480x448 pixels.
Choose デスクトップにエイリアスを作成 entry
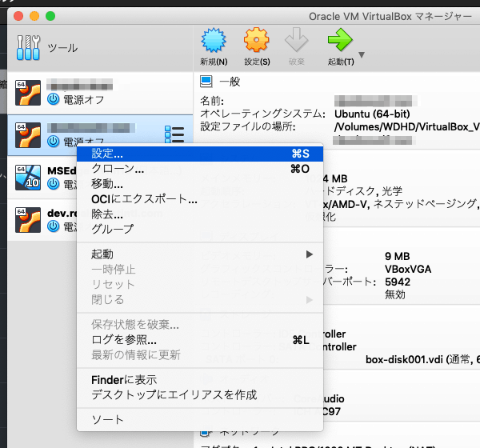200,395
